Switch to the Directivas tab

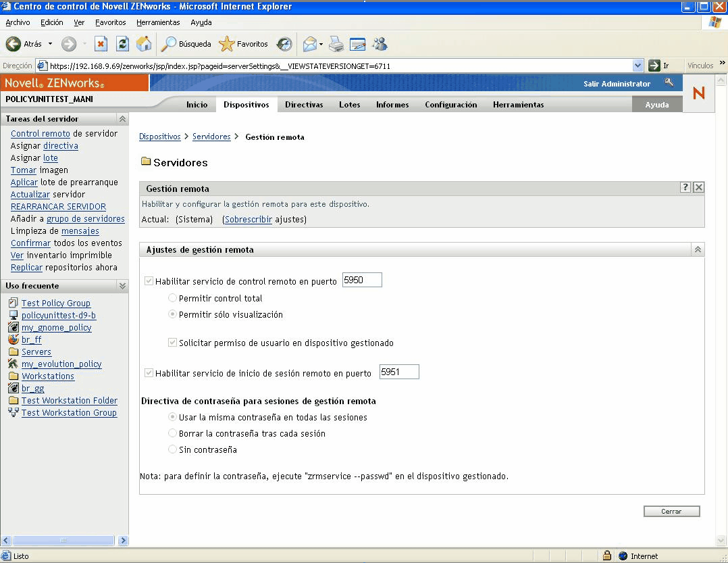tap(304, 105)
